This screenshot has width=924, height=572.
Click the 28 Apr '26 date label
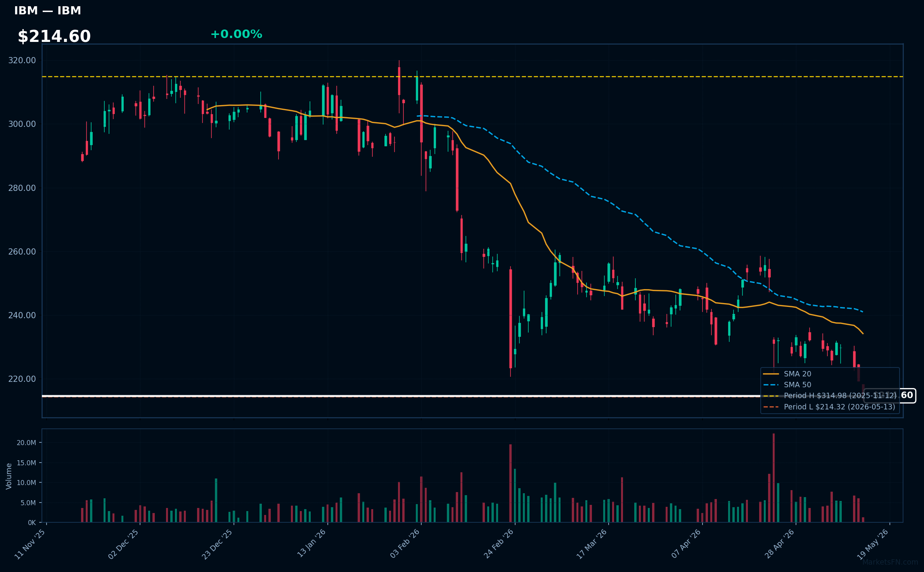pyautogui.click(x=780, y=544)
